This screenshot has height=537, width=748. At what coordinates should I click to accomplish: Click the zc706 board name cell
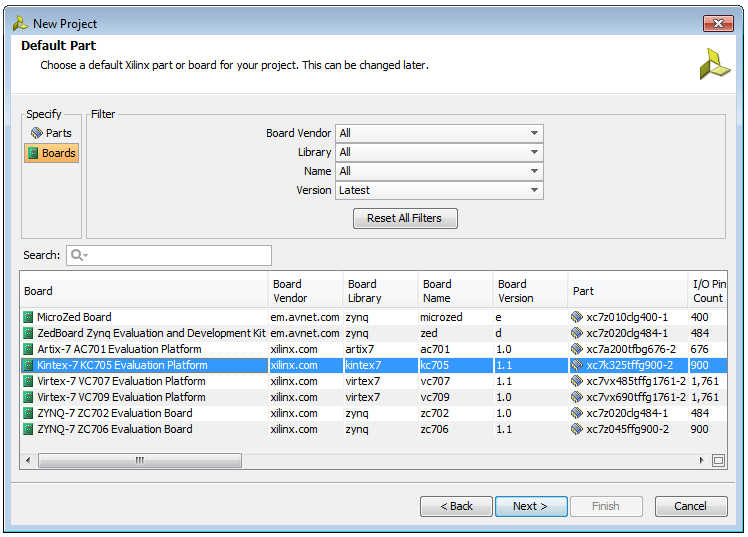[x=455, y=429]
